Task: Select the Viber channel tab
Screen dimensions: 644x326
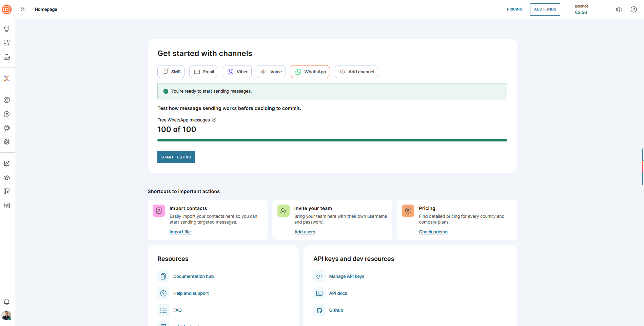Action: [x=237, y=72]
